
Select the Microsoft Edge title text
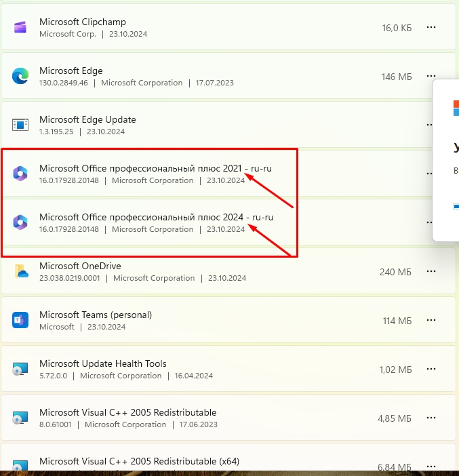pos(71,71)
